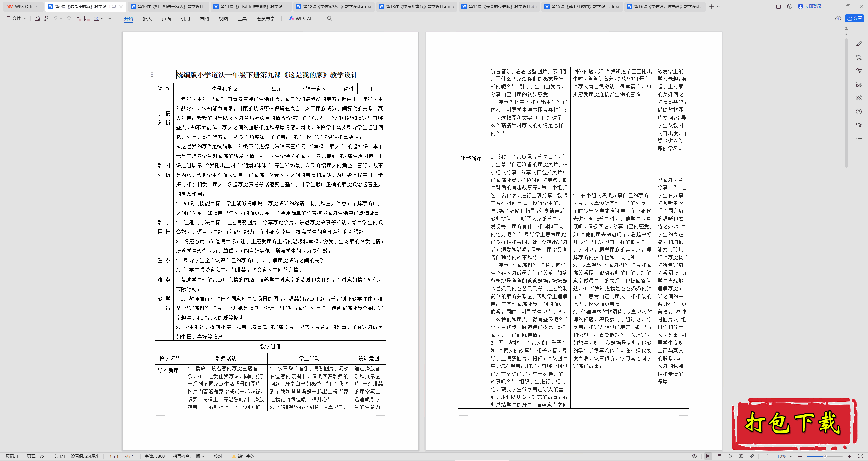Click the document title 统编版小学道法 heading
Viewport: 868px width, 461px height.
click(267, 75)
